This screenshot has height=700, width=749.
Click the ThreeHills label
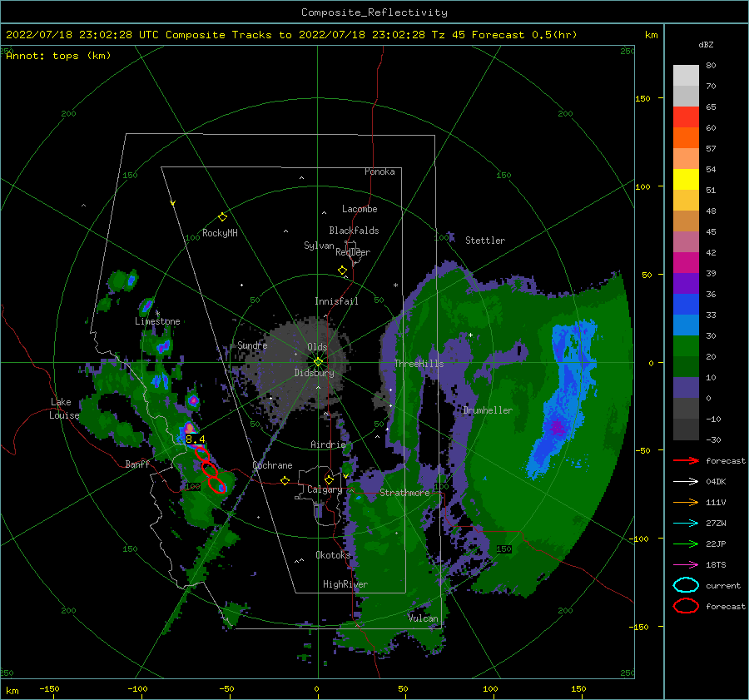(x=419, y=364)
